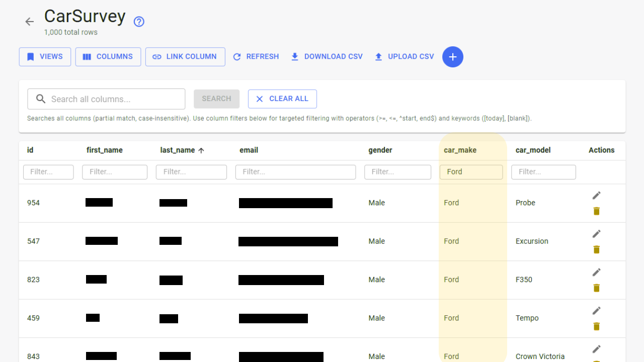Click the last_name sort arrow icon
The width and height of the screenshot is (644, 362).
[x=201, y=150]
